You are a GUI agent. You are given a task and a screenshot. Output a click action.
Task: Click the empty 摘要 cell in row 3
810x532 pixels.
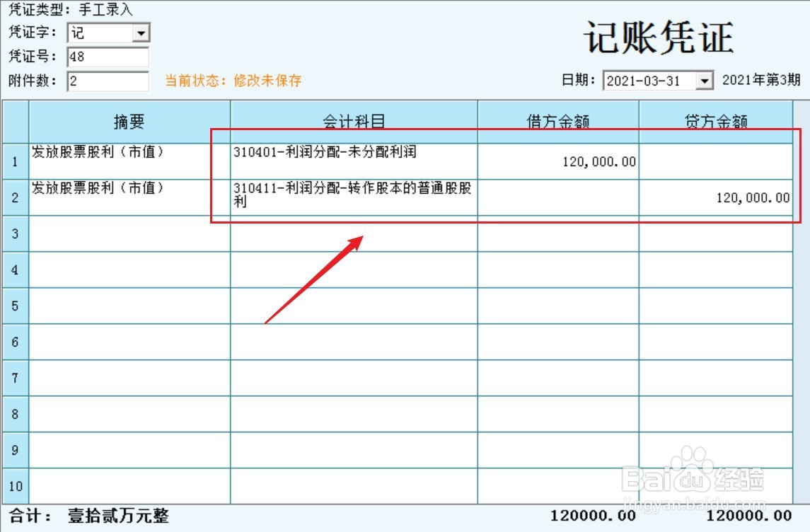(129, 234)
